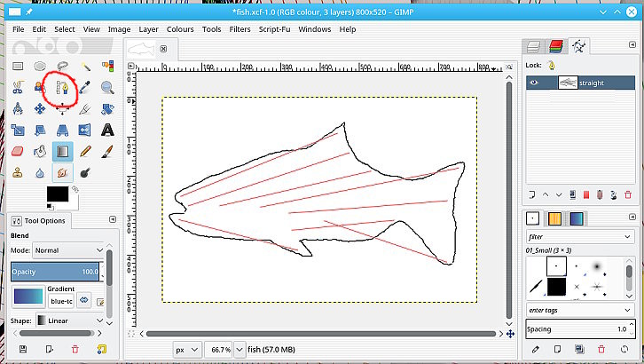Toggle visibility of the straight path
644x364 pixels.
533,83
